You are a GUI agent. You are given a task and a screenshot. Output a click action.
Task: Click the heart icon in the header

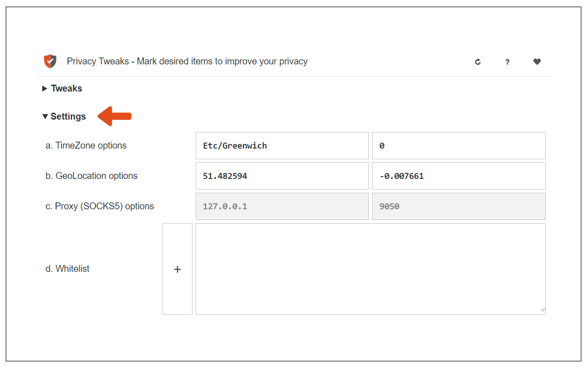(537, 62)
